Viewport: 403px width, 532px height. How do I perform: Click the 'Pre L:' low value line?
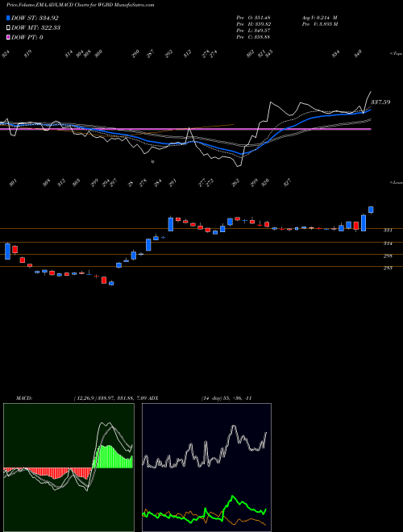[x=253, y=31]
